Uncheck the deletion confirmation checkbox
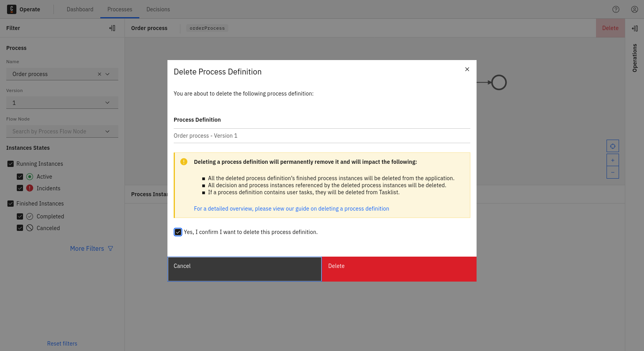Image resolution: width=644 pixels, height=351 pixels. [178, 232]
